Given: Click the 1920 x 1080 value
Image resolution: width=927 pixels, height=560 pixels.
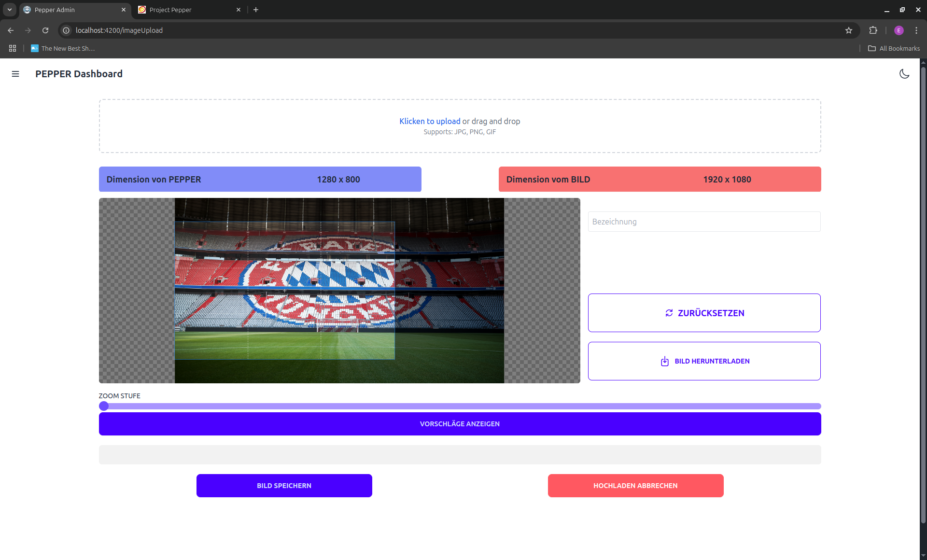Looking at the screenshot, I should coord(727,179).
